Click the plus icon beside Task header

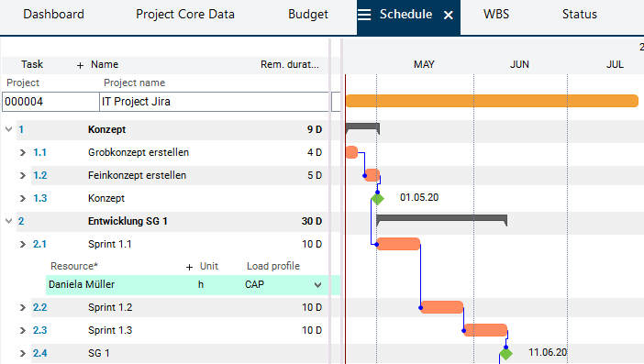coord(80,65)
